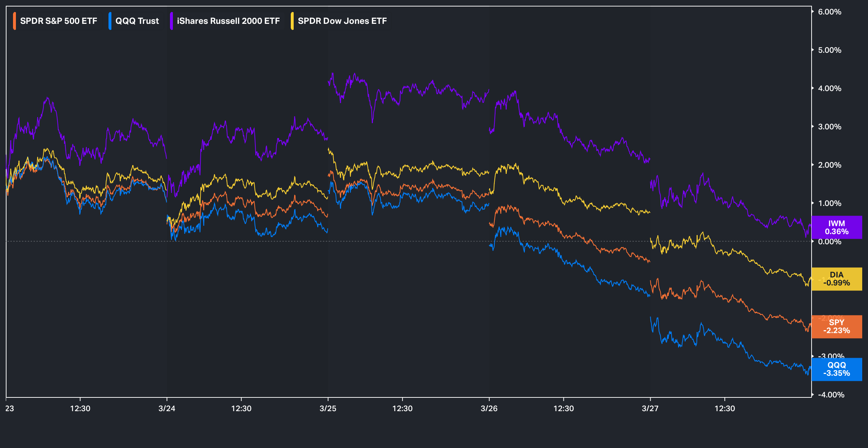Viewport: 868px width, 448px height.
Task: Click the purple marker beside iShares Russell 2000
Action: click(171, 21)
